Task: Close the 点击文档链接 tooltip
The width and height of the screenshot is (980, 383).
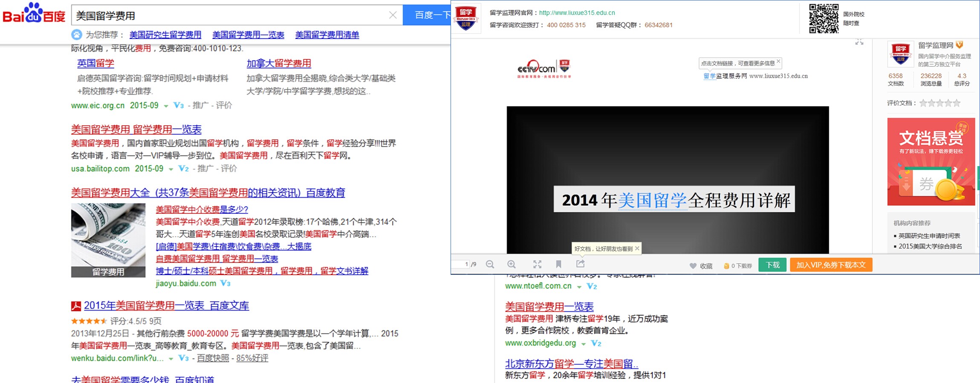Action: pos(778,61)
